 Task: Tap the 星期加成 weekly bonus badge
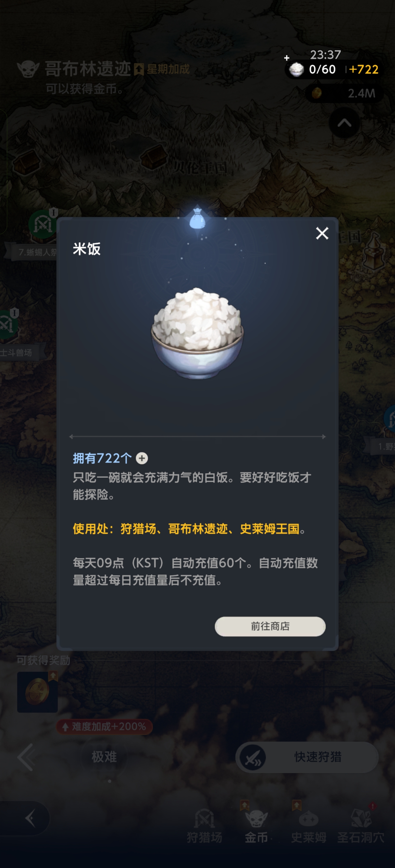point(162,69)
